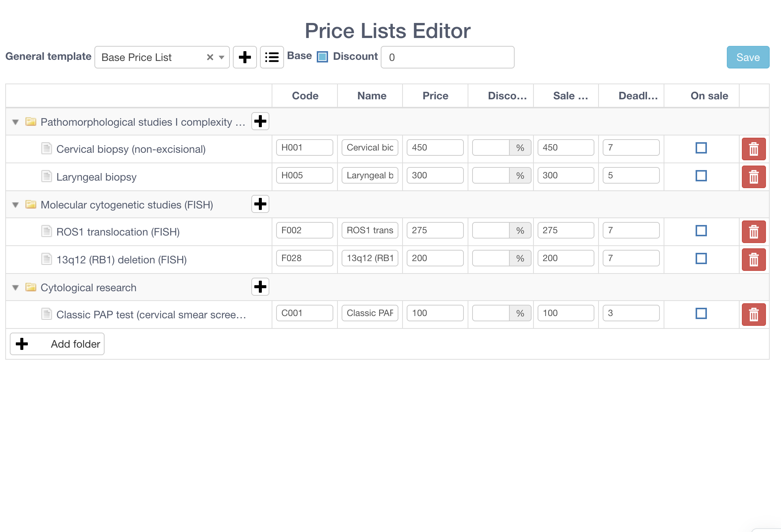
Task: Open the General template dropdown
Action: 222,57
